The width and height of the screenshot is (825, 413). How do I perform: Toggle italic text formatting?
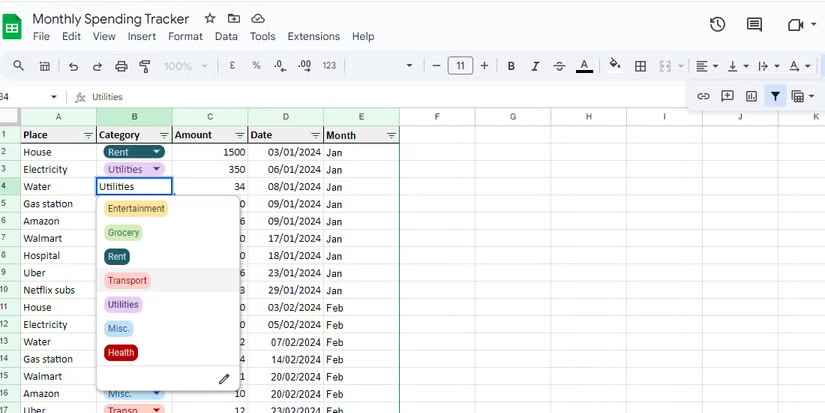click(536, 66)
